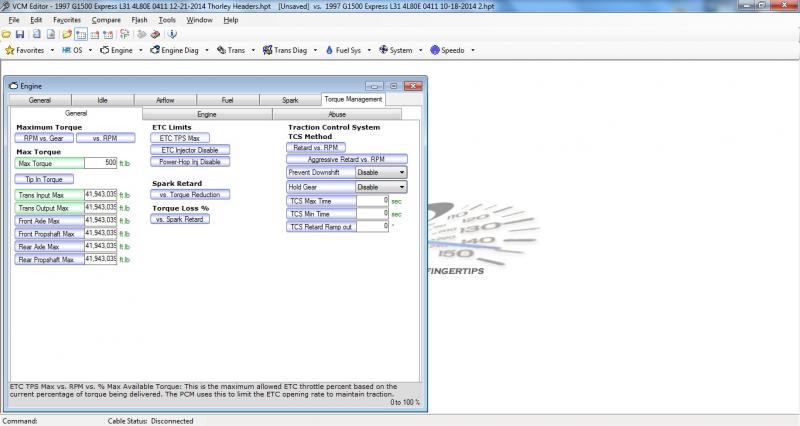Open the OS navigator button

coord(72,50)
